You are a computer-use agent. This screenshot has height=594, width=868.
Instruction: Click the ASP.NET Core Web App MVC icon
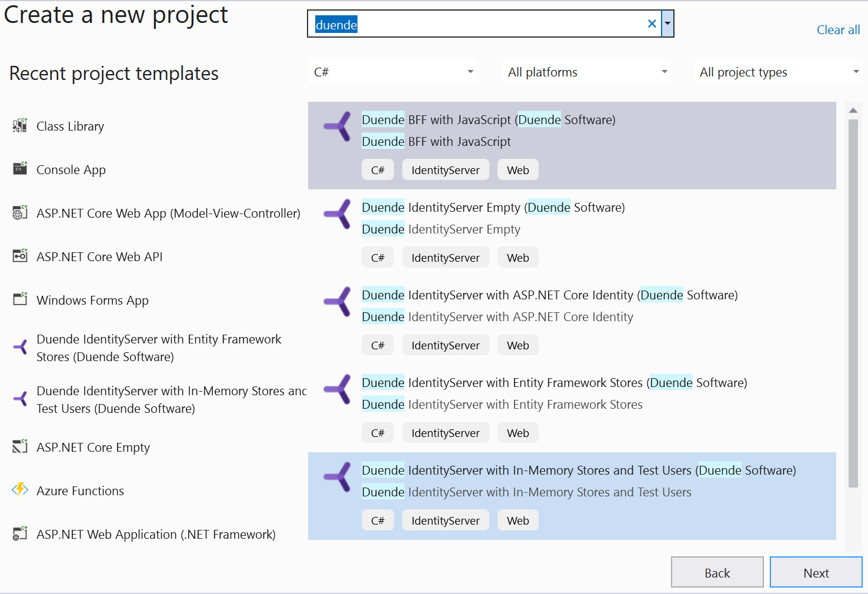(20, 212)
